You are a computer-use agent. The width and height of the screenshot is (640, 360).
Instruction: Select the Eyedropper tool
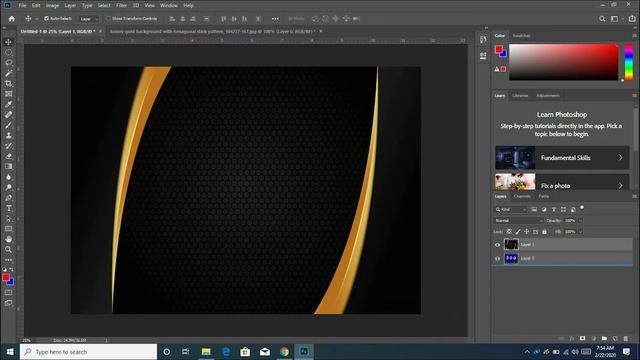pos(9,104)
